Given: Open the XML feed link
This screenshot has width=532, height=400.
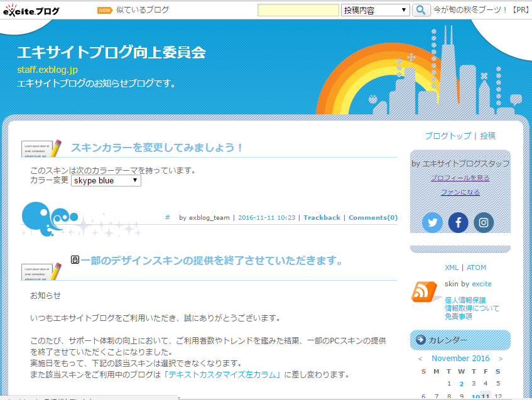Looking at the screenshot, I should pyautogui.click(x=452, y=268).
